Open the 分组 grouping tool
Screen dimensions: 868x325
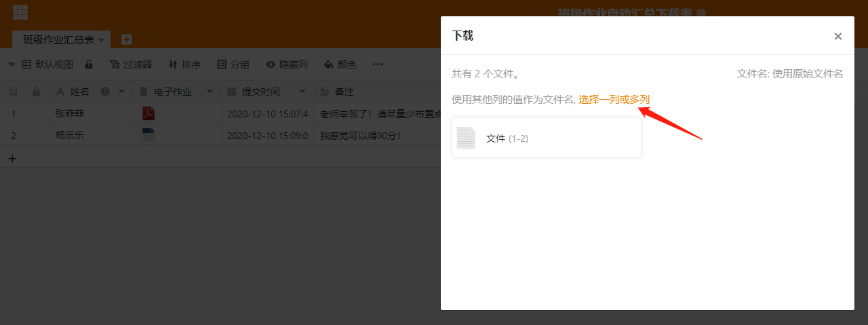[x=233, y=64]
